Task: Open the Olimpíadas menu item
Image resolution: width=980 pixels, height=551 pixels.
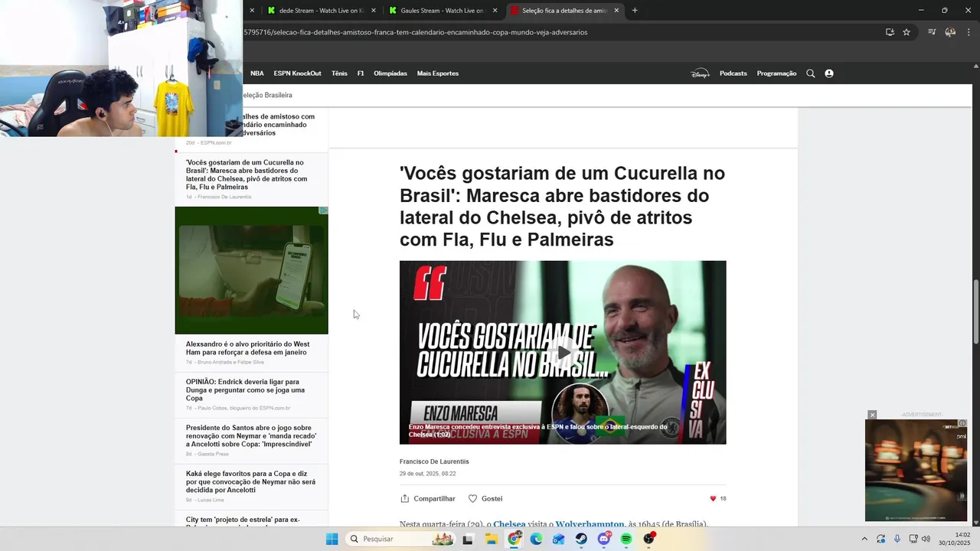Action: tap(390, 73)
